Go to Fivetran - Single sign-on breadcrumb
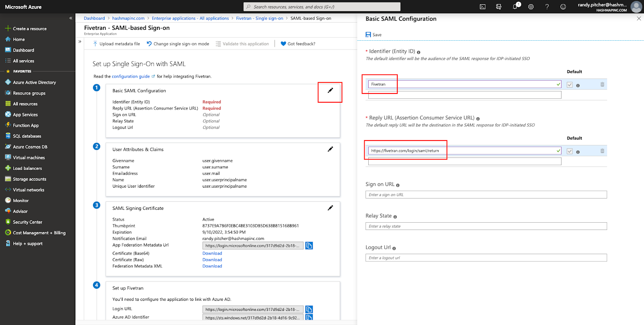Image resolution: width=644 pixels, height=325 pixels. [260, 19]
